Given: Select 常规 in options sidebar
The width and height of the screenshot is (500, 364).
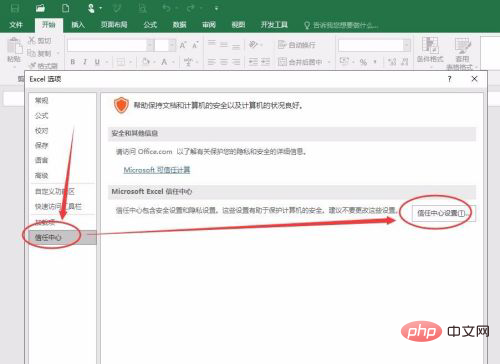Looking at the screenshot, I should point(42,100).
